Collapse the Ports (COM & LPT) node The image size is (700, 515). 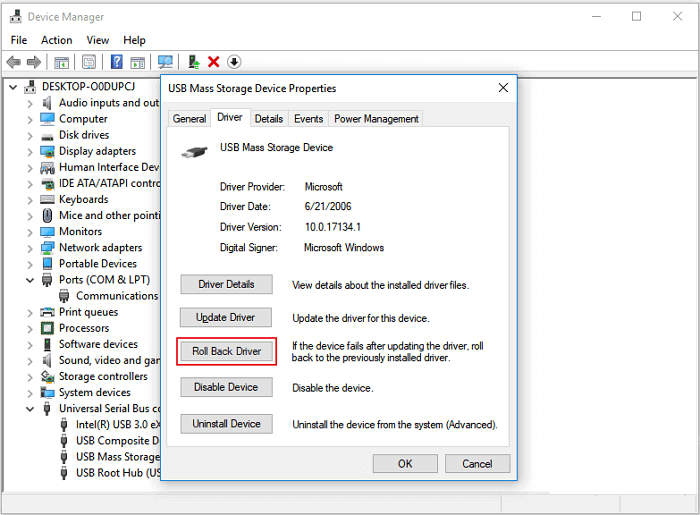click(x=30, y=280)
